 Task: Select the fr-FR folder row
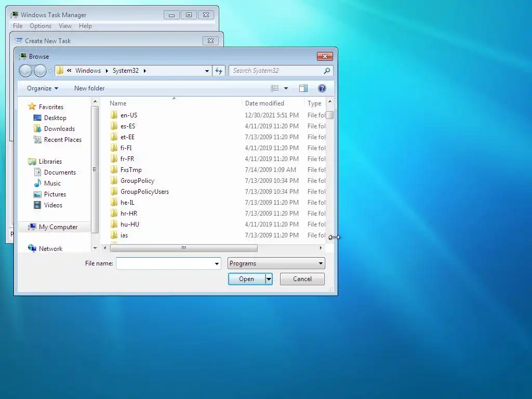click(x=217, y=159)
